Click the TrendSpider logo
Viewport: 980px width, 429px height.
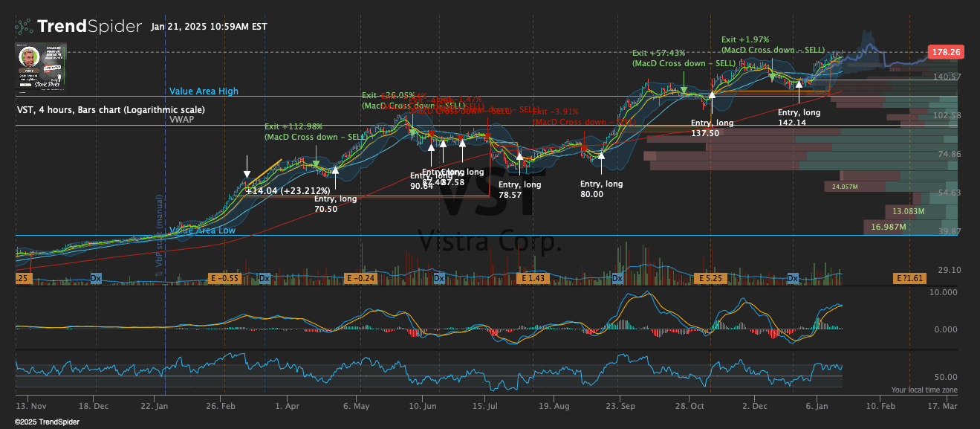click(x=78, y=27)
